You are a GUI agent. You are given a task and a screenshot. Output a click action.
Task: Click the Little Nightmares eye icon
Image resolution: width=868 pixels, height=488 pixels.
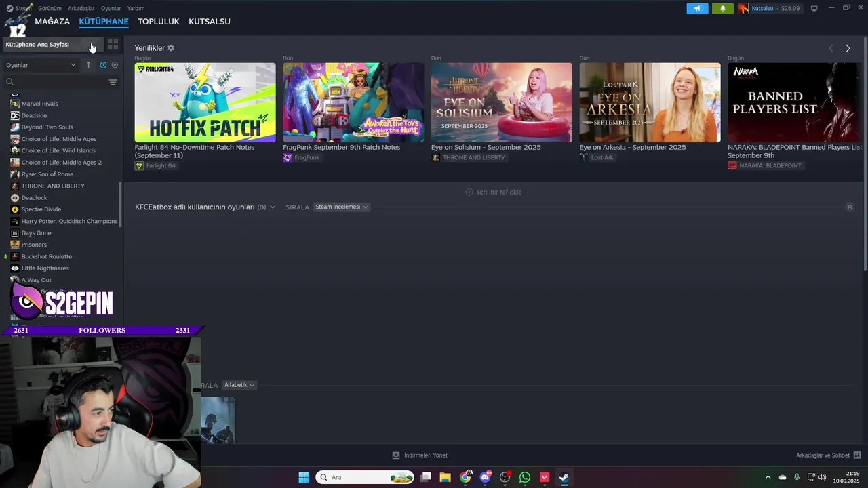click(x=15, y=268)
